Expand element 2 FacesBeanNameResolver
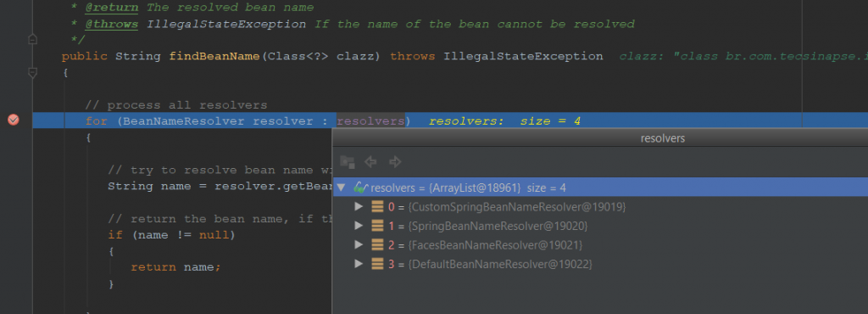The image size is (868, 314). coord(359,244)
